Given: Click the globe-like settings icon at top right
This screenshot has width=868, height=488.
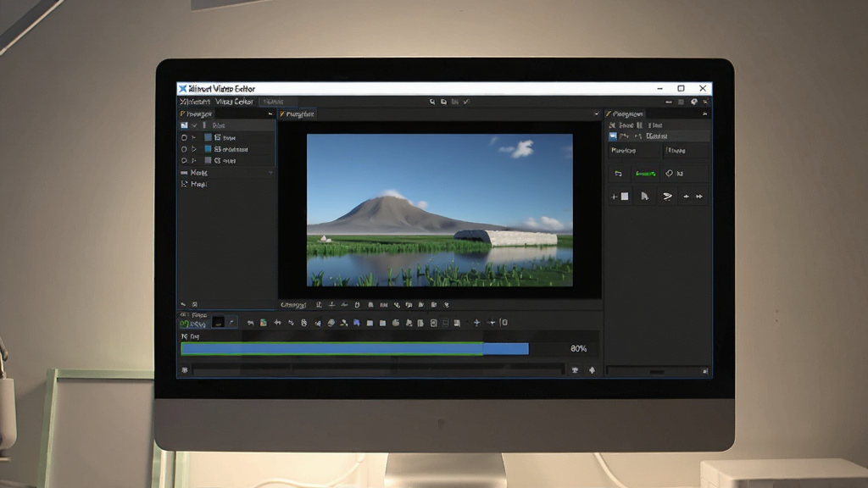Looking at the screenshot, I should (x=693, y=102).
